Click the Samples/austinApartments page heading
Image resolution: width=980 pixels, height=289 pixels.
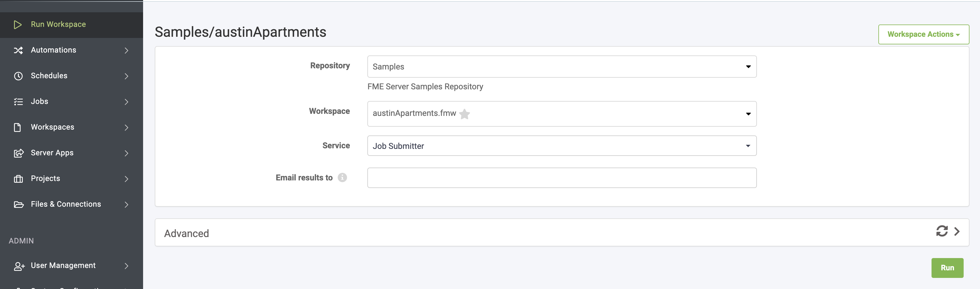click(240, 32)
